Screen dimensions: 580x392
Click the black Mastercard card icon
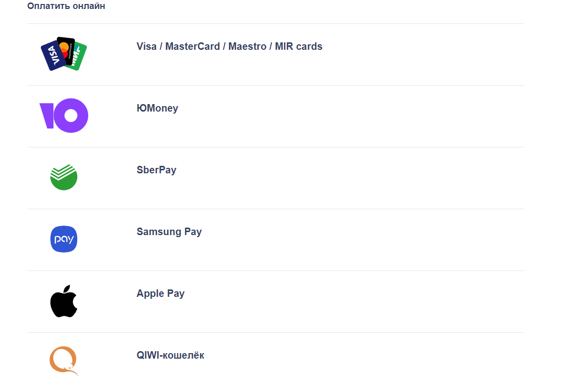66,47
